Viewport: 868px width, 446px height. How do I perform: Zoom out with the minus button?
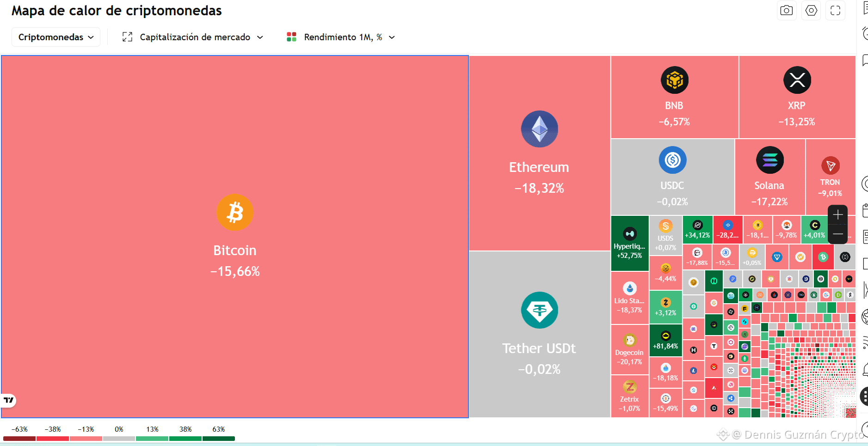(837, 234)
